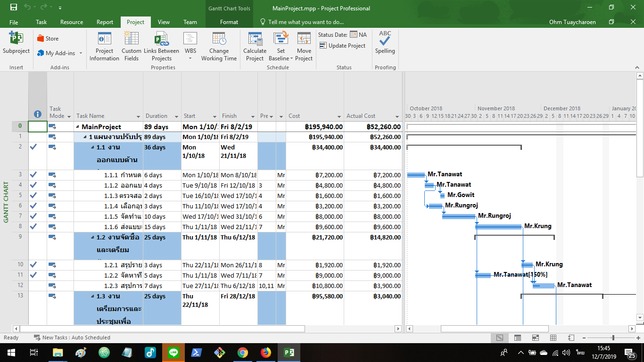This screenshot has height=362, width=644.
Task: Click New Tasks Auto Scheduled status
Action: [x=75, y=337]
